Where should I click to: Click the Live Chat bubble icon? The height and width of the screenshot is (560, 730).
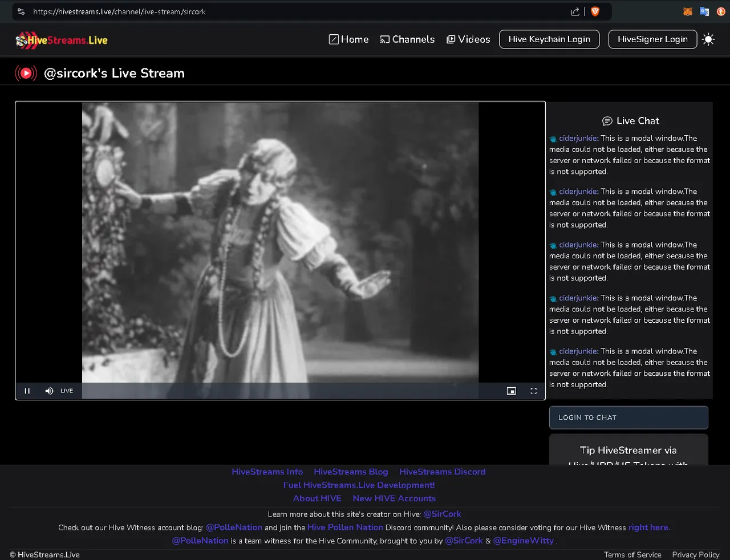click(x=607, y=121)
